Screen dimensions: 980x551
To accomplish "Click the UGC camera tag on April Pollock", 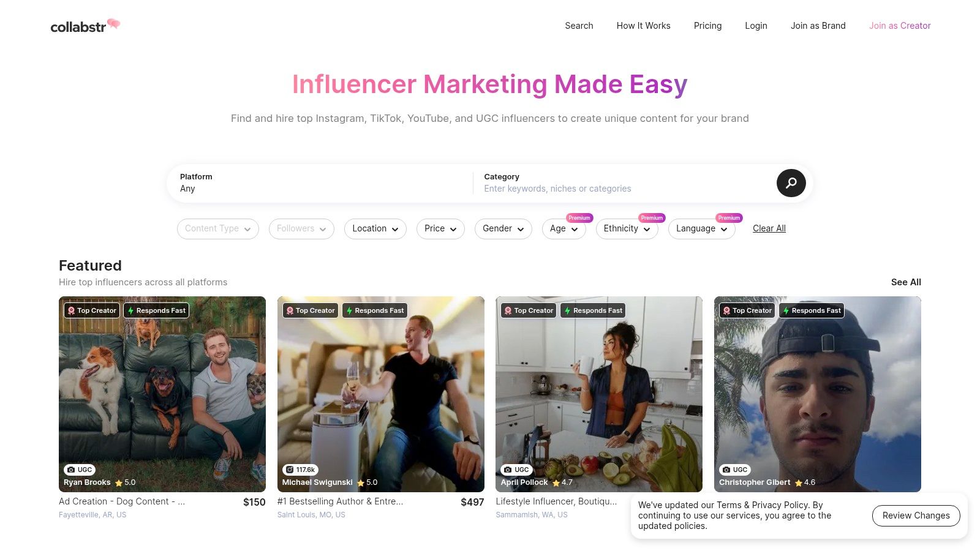I will (x=516, y=470).
